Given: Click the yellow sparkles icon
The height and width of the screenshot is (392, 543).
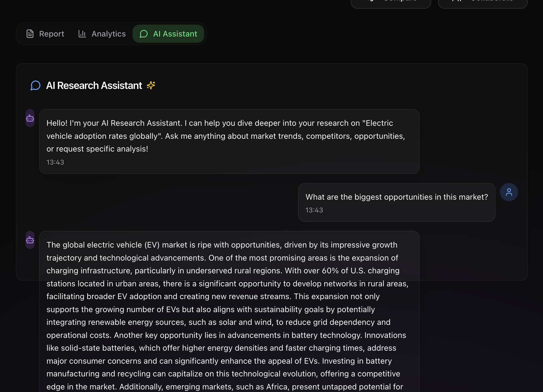Looking at the screenshot, I should point(151,85).
